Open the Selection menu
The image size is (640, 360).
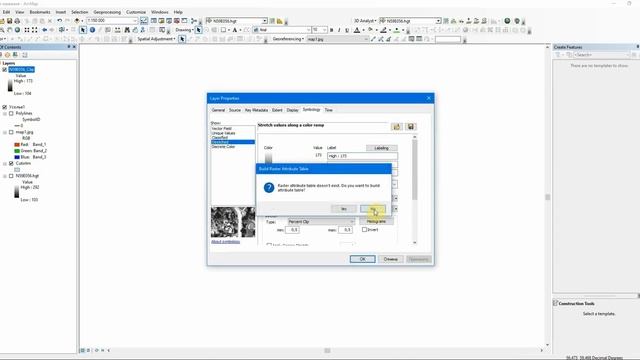tap(80, 12)
